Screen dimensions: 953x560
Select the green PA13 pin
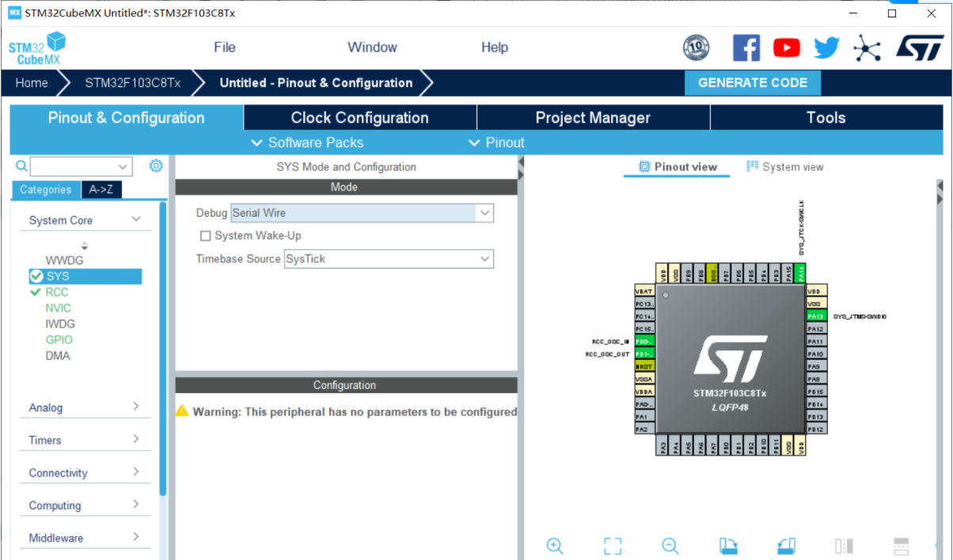(816, 316)
